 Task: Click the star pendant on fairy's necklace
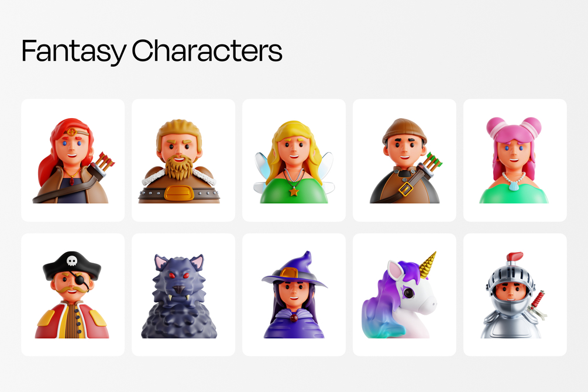pyautogui.click(x=294, y=192)
